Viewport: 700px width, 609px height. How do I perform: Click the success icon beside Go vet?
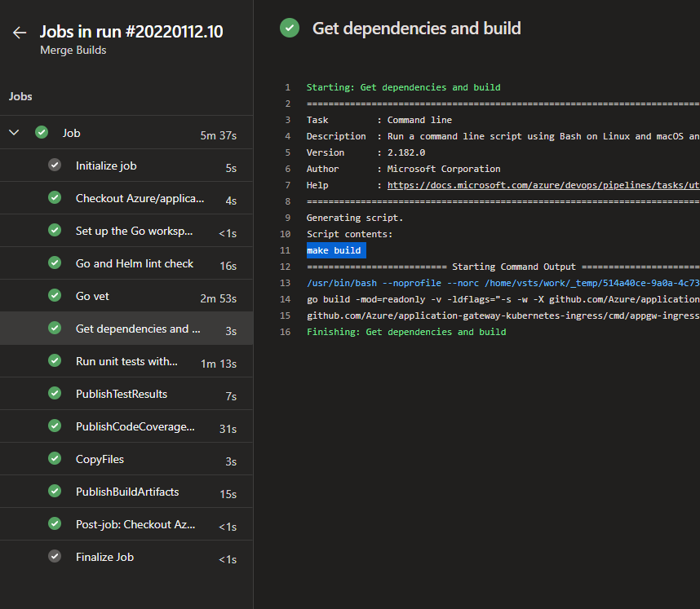(55, 295)
